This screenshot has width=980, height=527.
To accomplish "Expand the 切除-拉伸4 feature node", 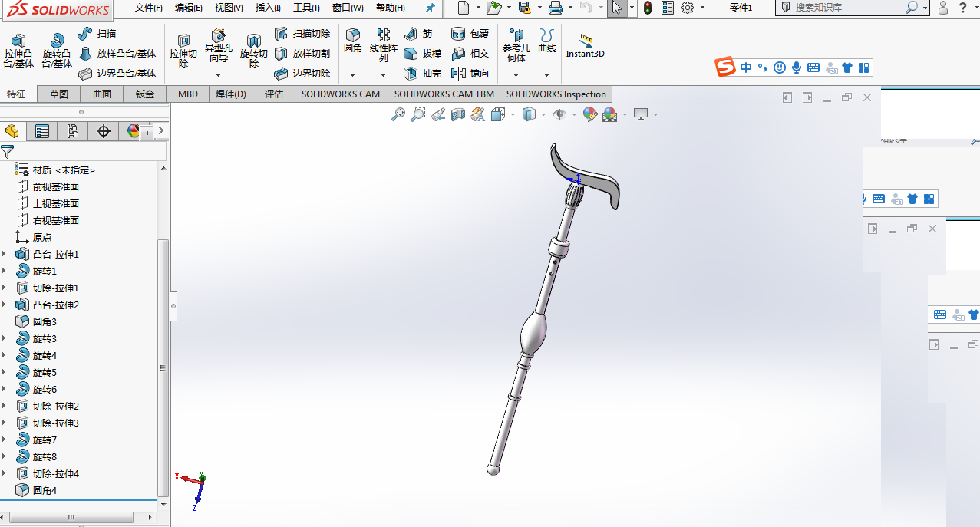I will pos(4,474).
